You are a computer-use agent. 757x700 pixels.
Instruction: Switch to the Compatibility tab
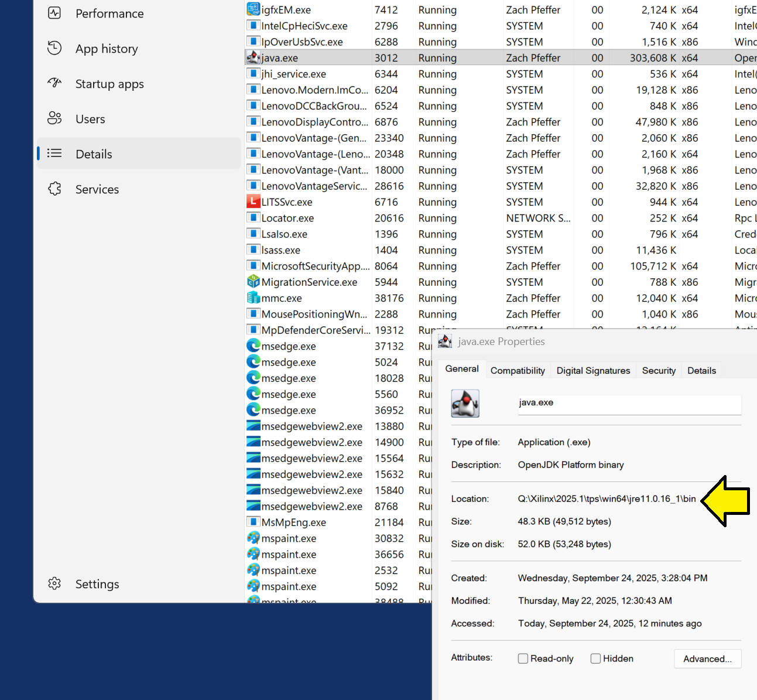[518, 371]
